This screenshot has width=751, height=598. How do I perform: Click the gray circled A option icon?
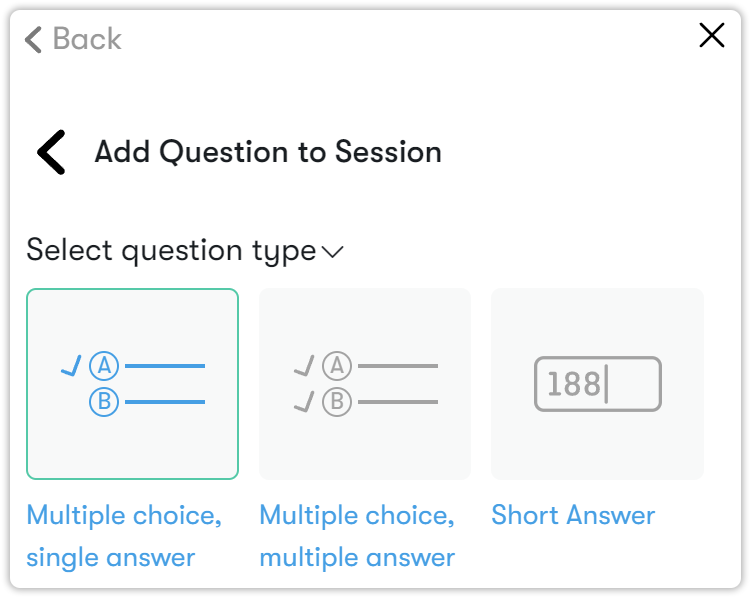click(337, 366)
